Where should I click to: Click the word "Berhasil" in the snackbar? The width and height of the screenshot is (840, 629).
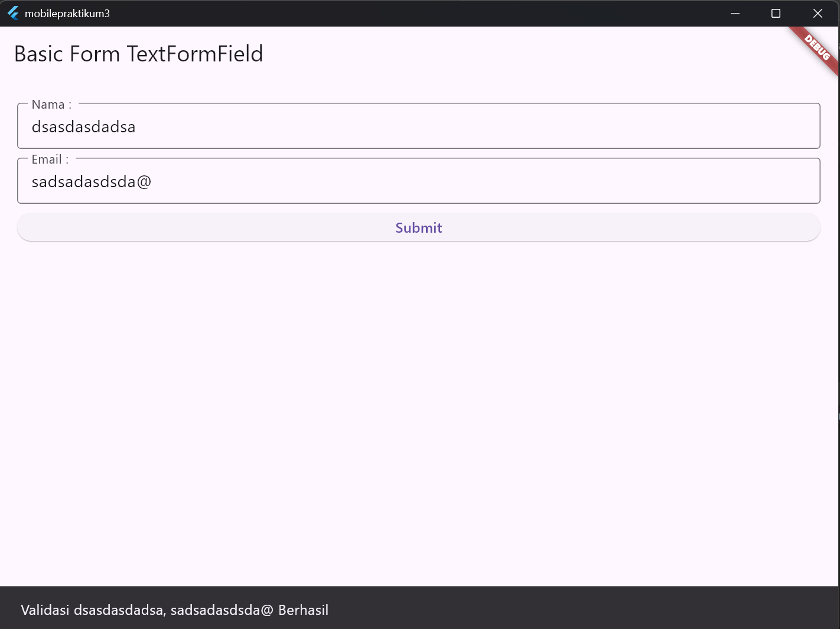pos(303,610)
